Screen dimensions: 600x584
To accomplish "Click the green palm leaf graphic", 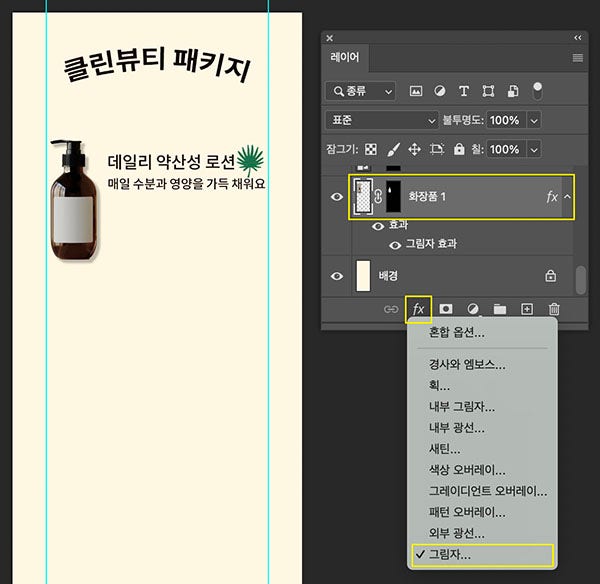I will [x=251, y=160].
